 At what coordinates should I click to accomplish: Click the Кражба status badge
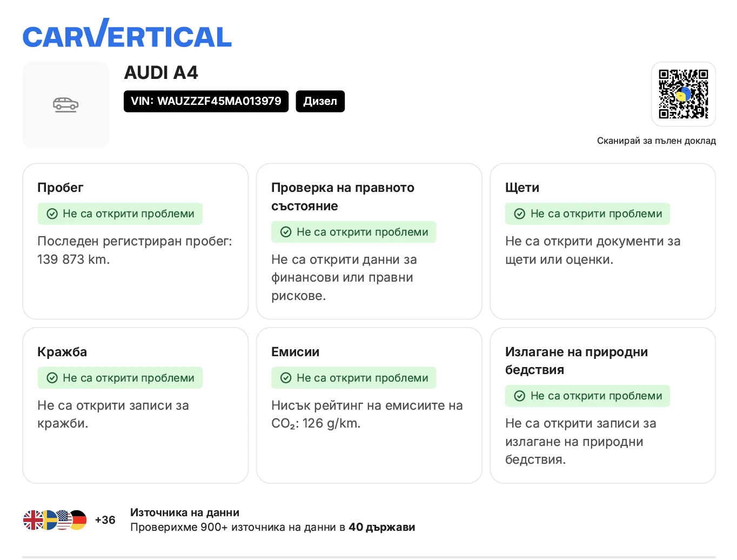120,378
